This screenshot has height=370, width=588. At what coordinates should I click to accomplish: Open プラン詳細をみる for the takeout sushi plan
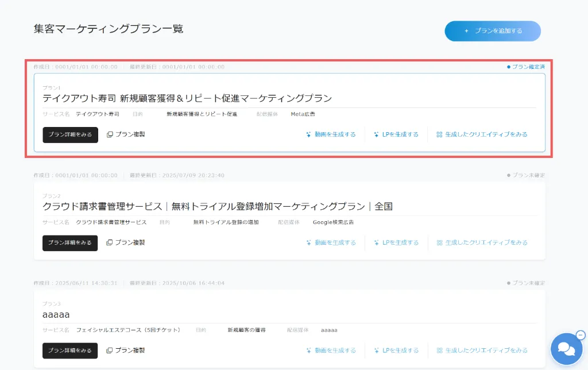tap(70, 134)
